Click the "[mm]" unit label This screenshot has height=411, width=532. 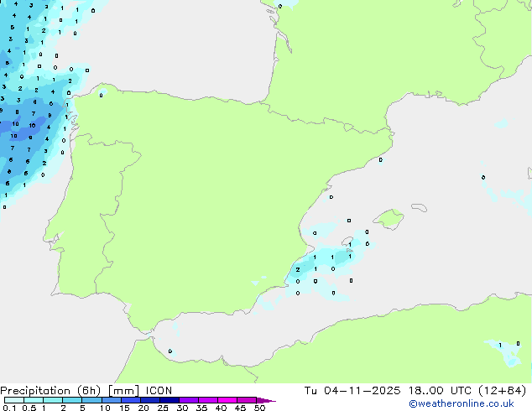pyautogui.click(x=124, y=391)
